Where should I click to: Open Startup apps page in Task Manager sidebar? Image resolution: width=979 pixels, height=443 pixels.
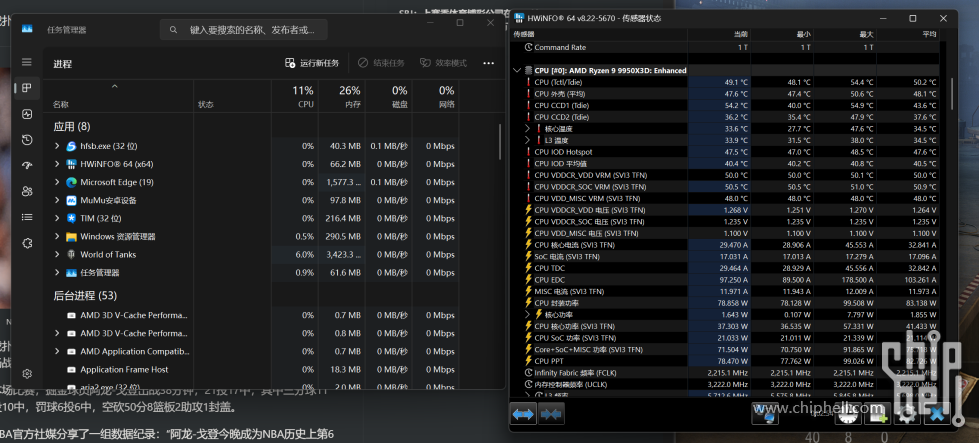(x=27, y=165)
